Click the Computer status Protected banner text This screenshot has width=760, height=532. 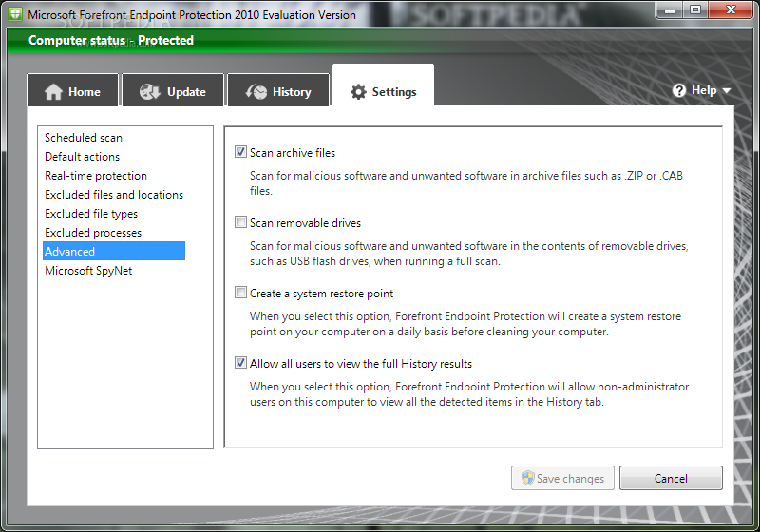[x=111, y=40]
